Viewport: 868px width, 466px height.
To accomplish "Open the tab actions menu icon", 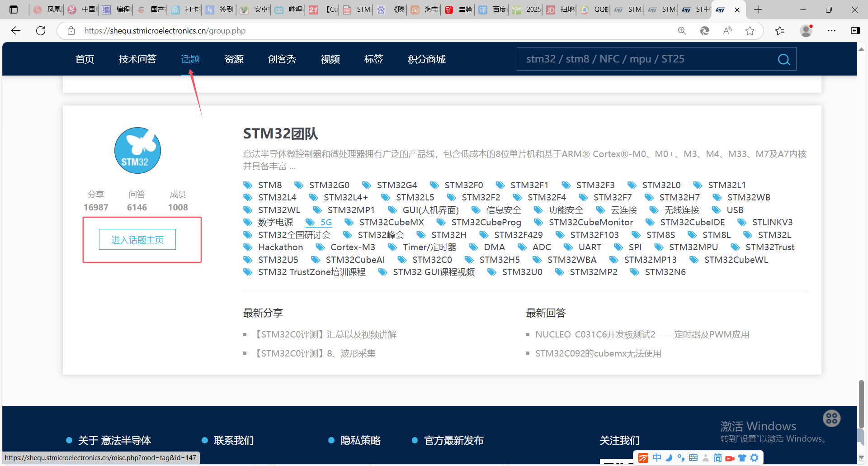I will coord(14,10).
